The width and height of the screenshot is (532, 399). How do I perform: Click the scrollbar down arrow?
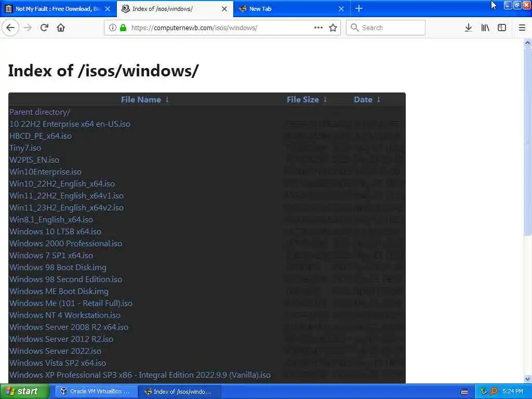[x=527, y=379]
